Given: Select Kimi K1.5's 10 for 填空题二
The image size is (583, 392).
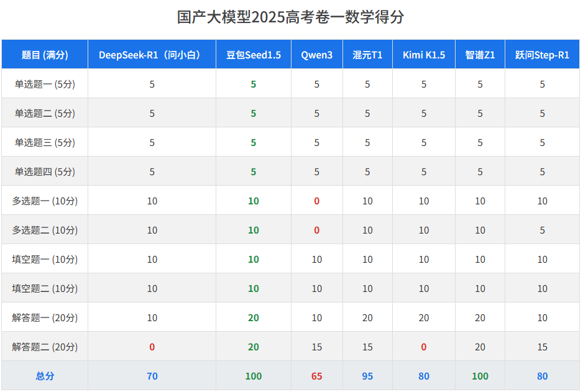Looking at the screenshot, I should point(424,289).
